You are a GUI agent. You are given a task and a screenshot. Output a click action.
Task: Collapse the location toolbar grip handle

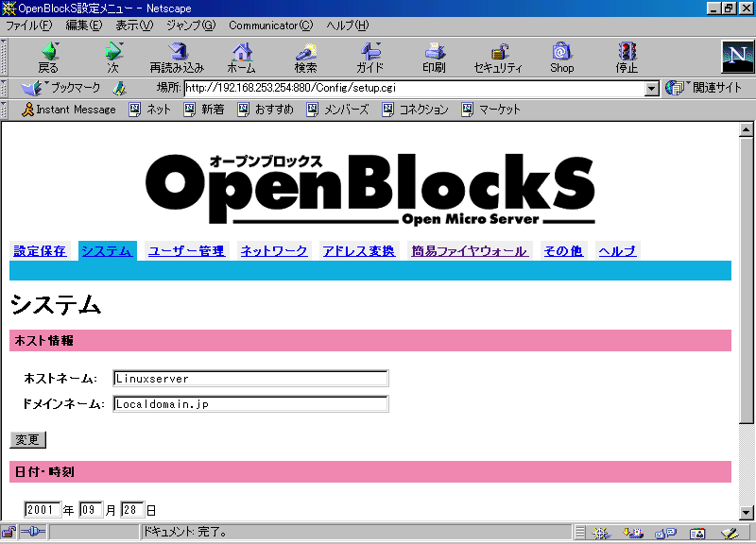[4, 88]
